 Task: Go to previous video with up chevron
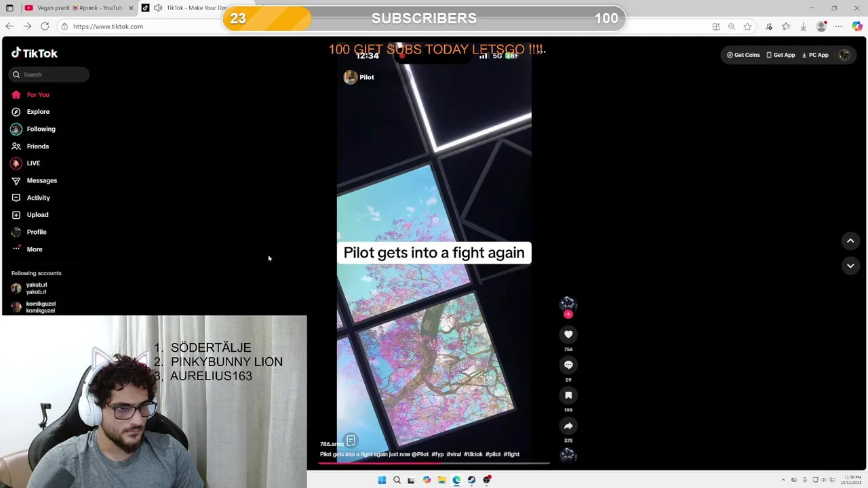click(850, 241)
